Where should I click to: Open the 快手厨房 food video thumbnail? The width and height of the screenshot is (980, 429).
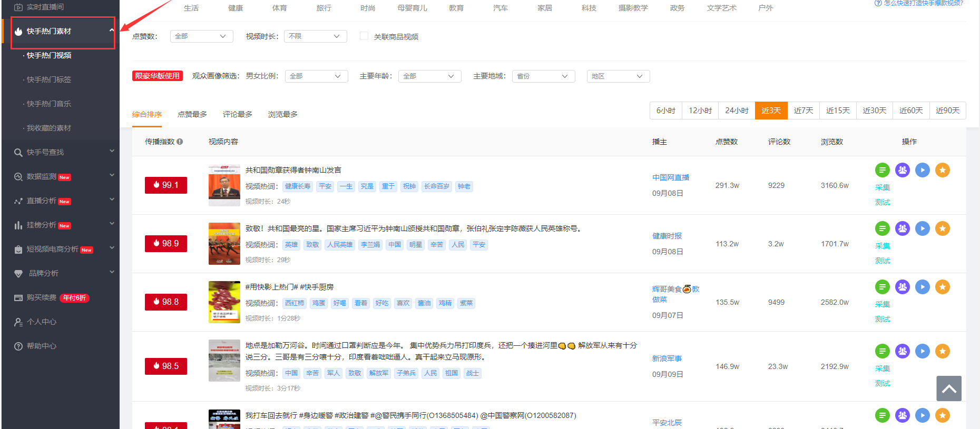point(224,302)
